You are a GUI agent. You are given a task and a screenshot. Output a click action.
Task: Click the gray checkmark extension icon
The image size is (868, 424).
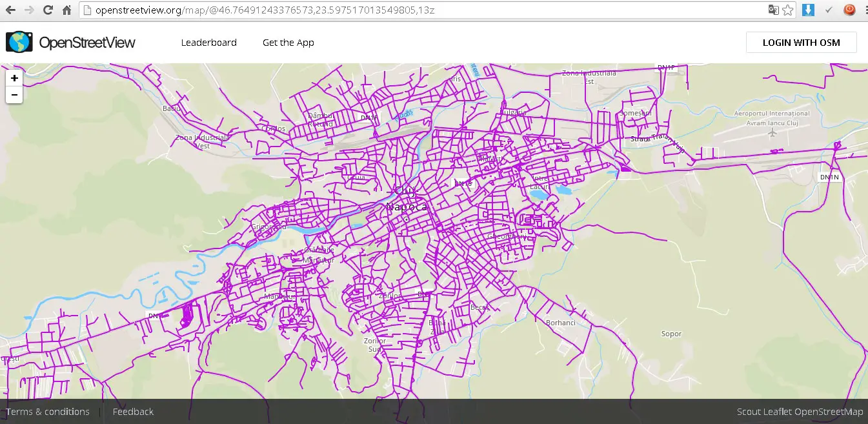pos(829,10)
